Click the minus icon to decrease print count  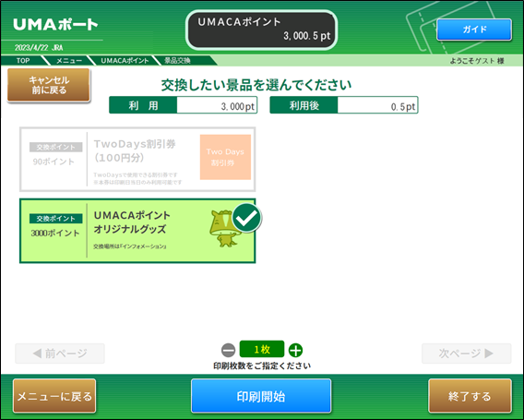pos(229,351)
